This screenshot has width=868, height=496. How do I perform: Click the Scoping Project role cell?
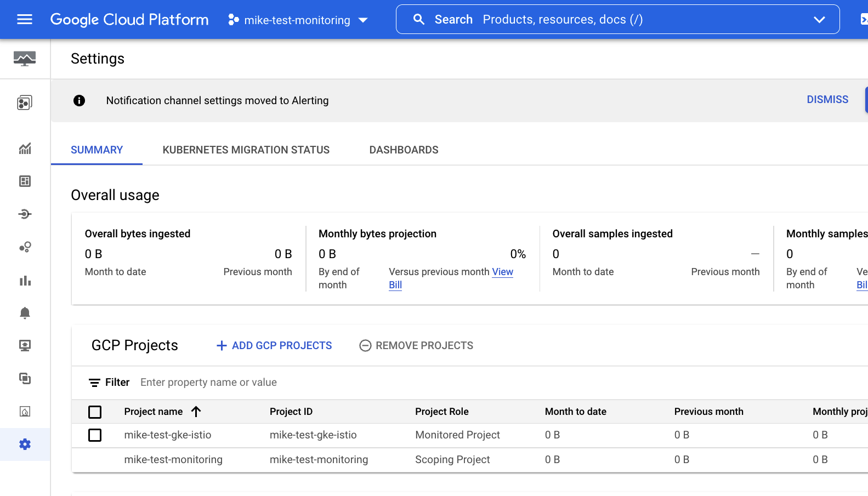click(x=453, y=460)
